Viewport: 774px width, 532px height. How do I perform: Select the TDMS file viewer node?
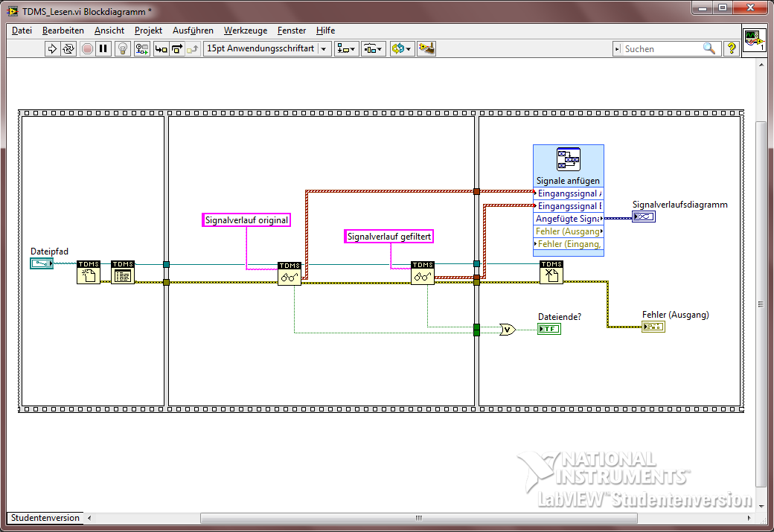(123, 272)
